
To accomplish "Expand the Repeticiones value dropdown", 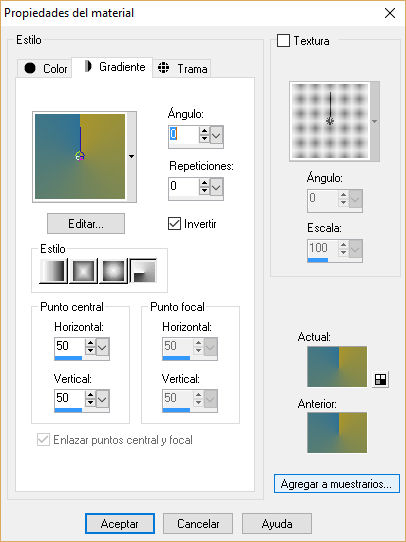I will (x=216, y=187).
